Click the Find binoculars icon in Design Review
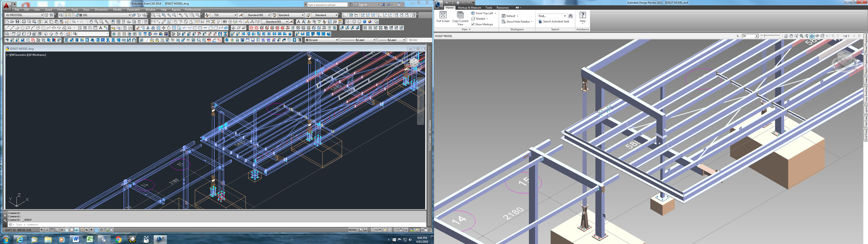 pyautogui.click(x=571, y=16)
